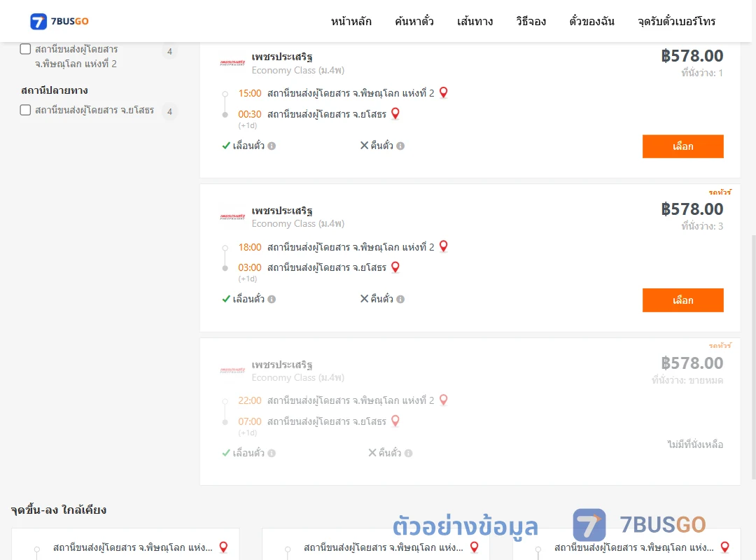Click map pin beside 15:00 departure station
This screenshot has height=560, width=756.
[x=444, y=92]
